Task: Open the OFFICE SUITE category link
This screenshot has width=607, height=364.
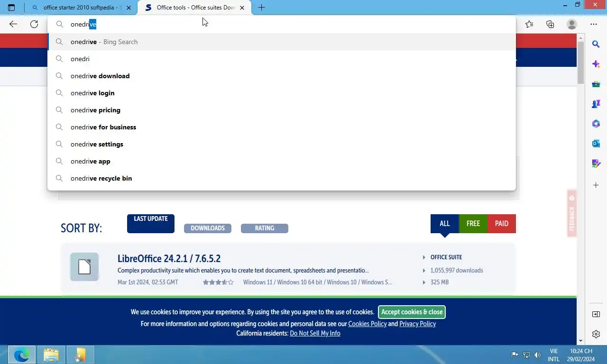Action: tap(446, 257)
